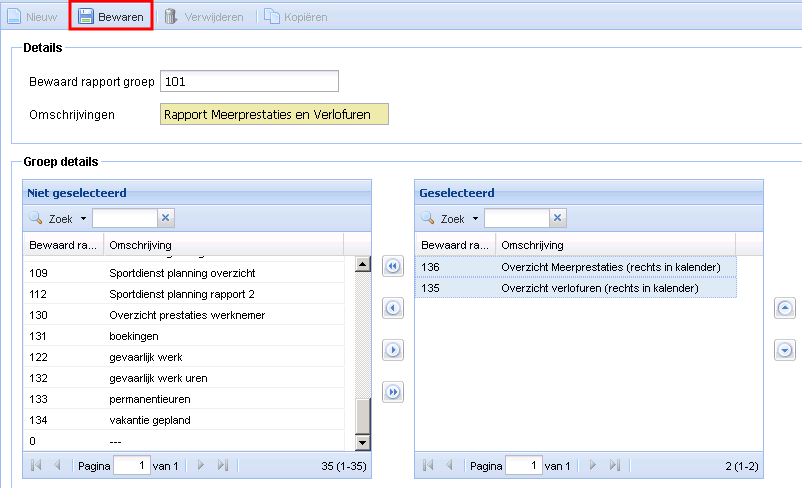Move selected report up in order
The width and height of the screenshot is (802, 488).
785,309
